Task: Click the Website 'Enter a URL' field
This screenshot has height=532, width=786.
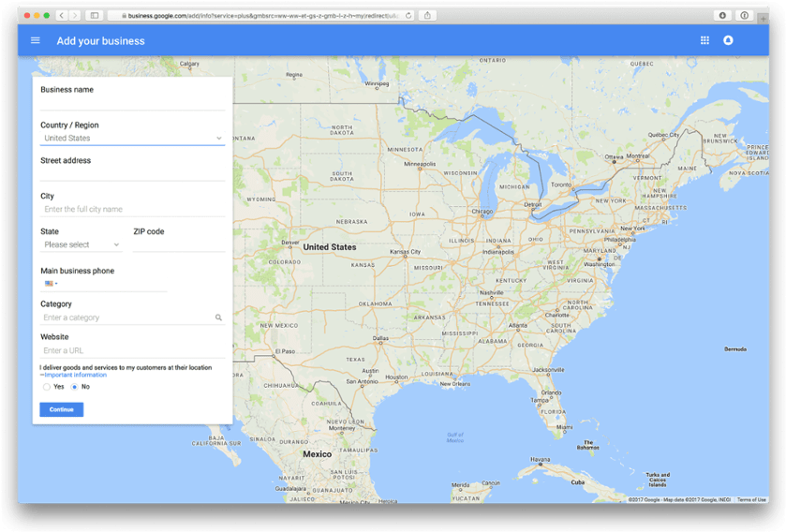Action: 132,350
